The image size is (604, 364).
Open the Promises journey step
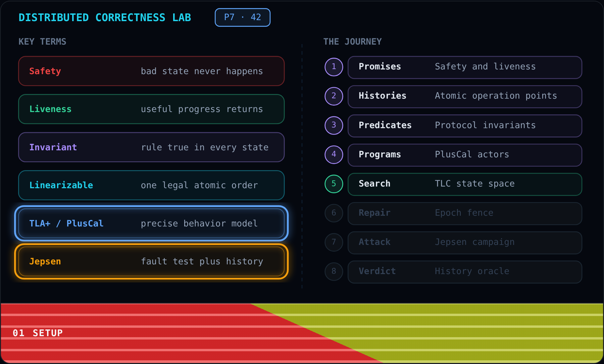point(465,67)
